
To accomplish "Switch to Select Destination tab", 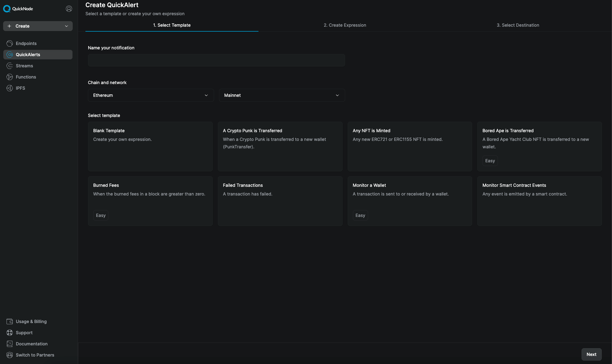I will 518,25.
